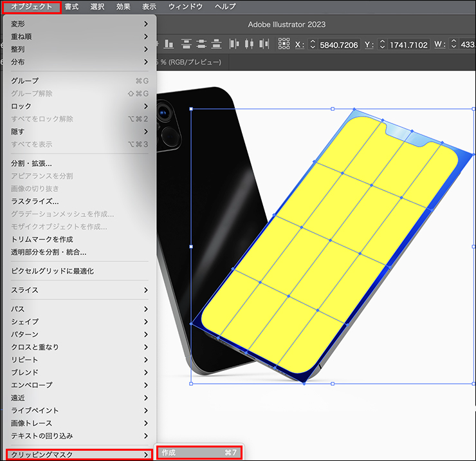476x461 pixels.
Task: Click the vertical align bottom icon
Action: point(169,44)
